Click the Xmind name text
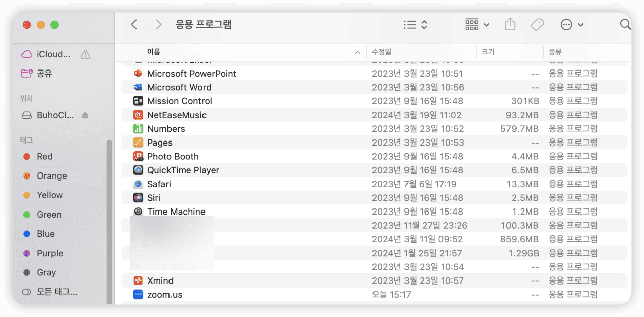The height and width of the screenshot is (317, 644). coord(160,280)
